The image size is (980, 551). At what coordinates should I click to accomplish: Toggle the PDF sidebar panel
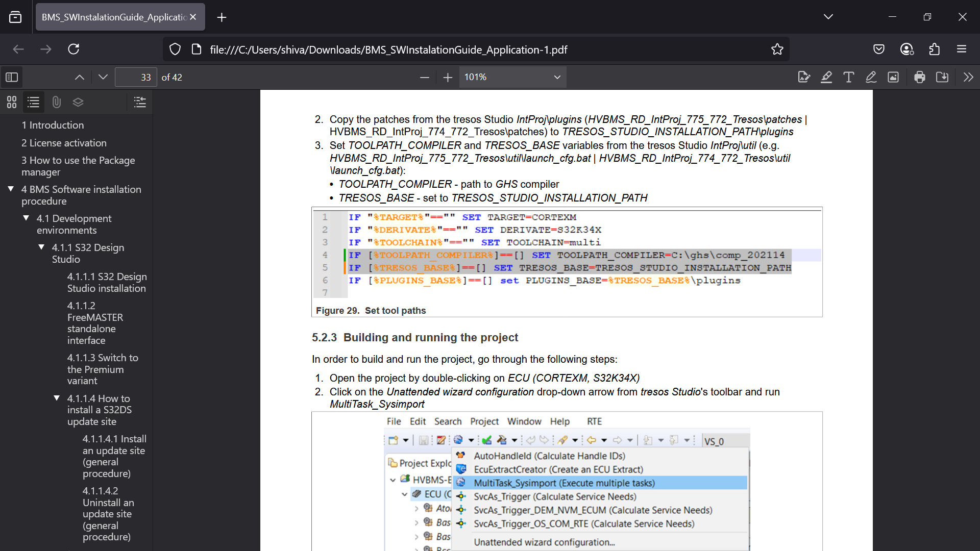[x=12, y=77]
